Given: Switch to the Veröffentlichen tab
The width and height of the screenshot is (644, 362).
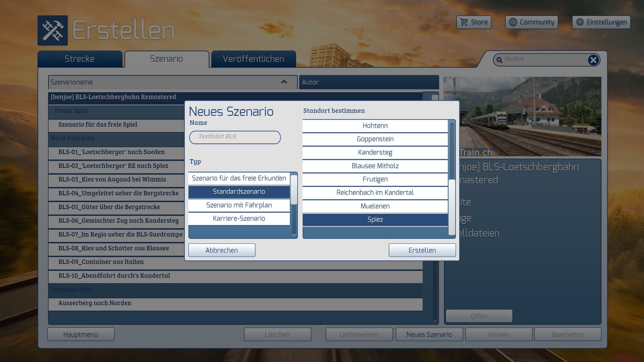Looking at the screenshot, I should [x=253, y=59].
